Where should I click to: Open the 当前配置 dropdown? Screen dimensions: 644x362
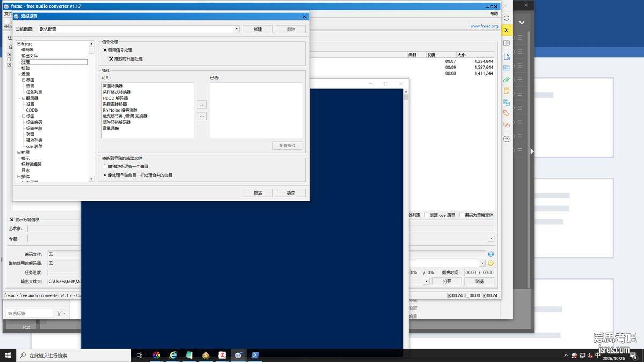pyautogui.click(x=237, y=29)
